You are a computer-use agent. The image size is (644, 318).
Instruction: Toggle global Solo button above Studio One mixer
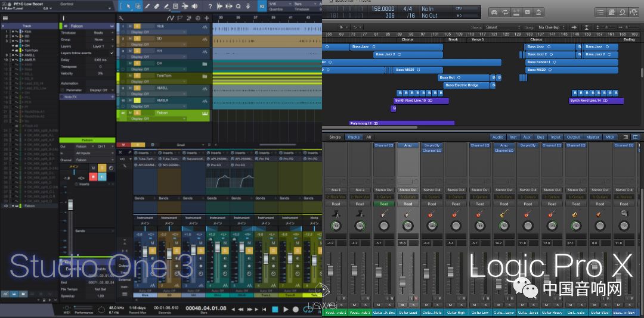pos(138,145)
